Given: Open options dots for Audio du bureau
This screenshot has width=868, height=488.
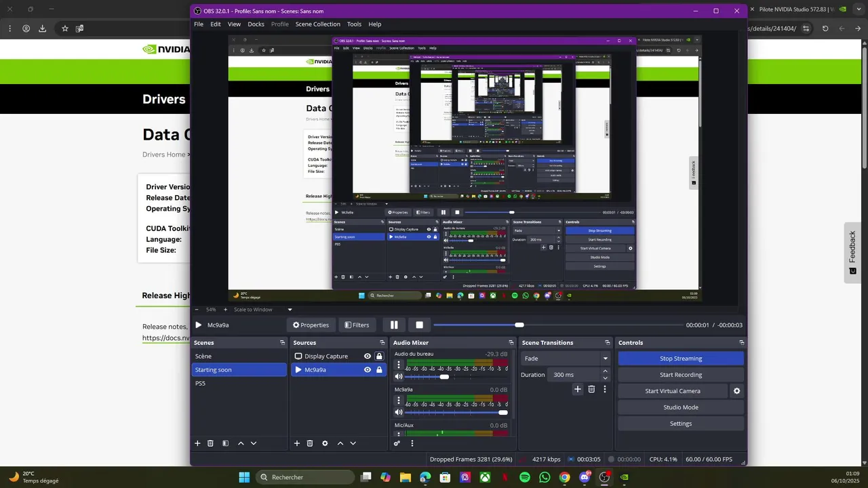Looking at the screenshot, I should click(399, 365).
